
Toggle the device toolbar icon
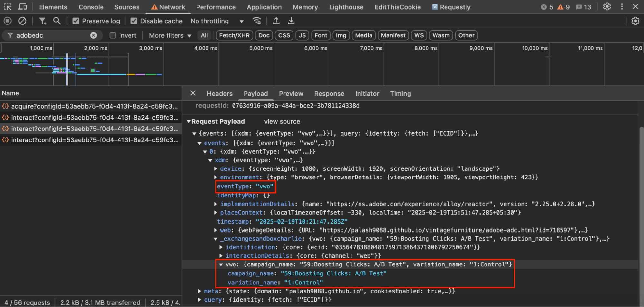click(23, 7)
